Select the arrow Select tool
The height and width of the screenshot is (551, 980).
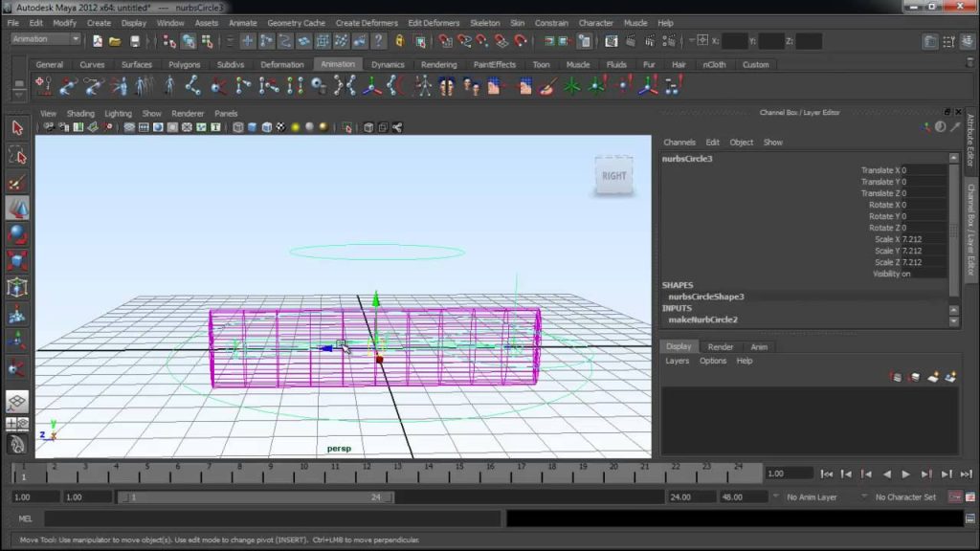17,128
